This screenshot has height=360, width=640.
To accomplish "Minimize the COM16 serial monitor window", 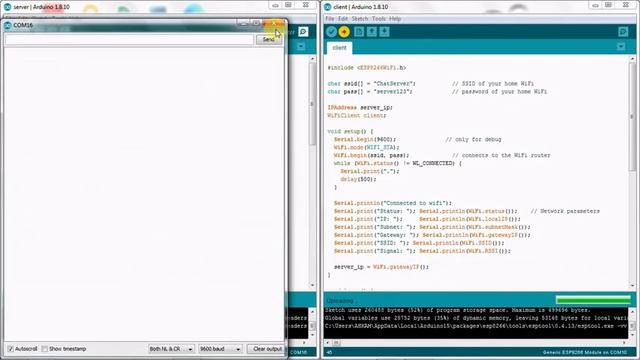I will 243,24.
